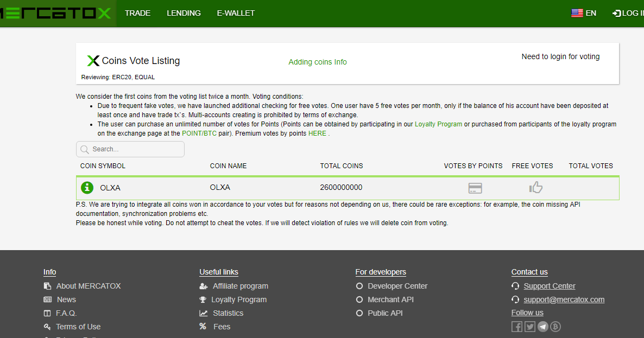Vote for OLXA by points card icon

pyautogui.click(x=475, y=188)
